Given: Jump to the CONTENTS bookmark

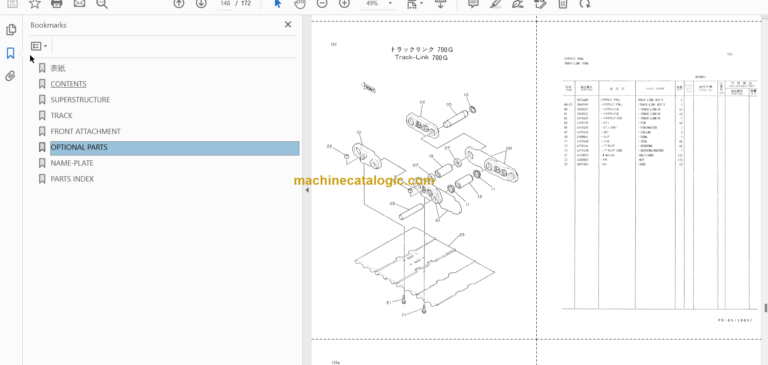Looking at the screenshot, I should tap(68, 84).
